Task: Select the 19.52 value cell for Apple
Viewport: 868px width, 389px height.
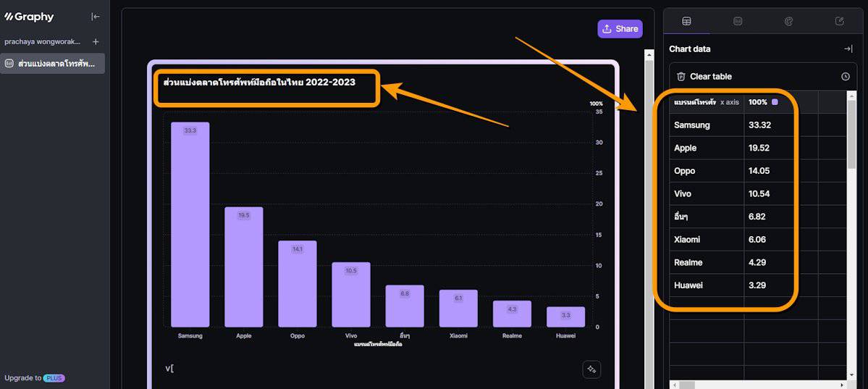Action: pos(780,148)
